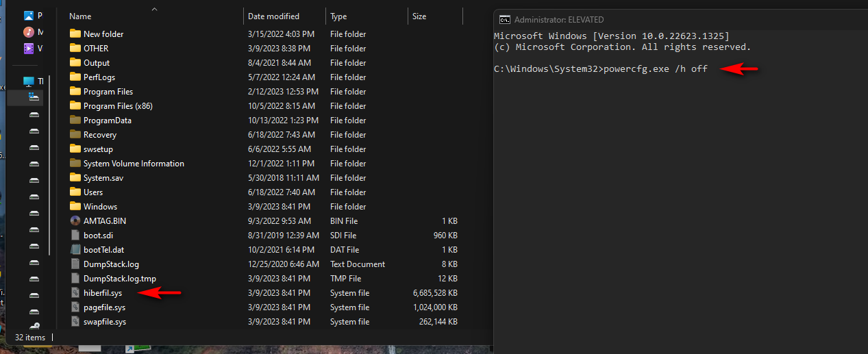The width and height of the screenshot is (868, 354).
Task: Click the SDI File type cell
Action: pyautogui.click(x=345, y=235)
